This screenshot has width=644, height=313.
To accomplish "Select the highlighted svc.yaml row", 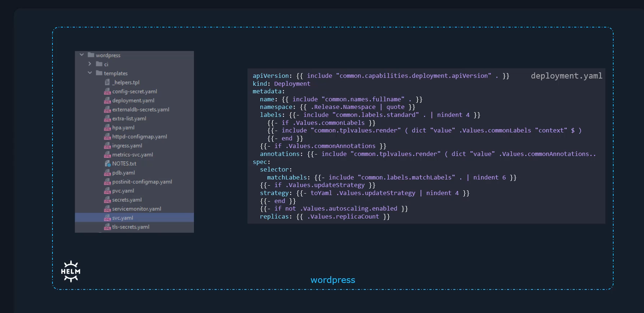I will point(134,218).
